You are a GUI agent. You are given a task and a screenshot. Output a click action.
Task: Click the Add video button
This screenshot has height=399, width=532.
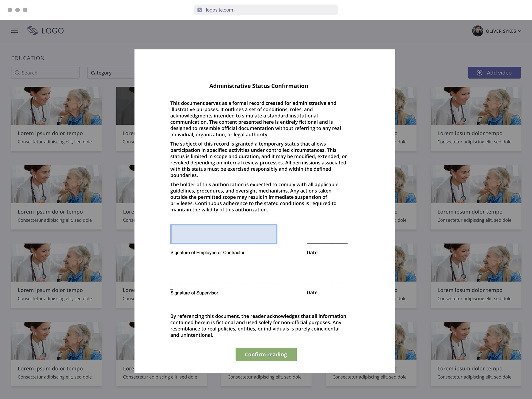pos(494,73)
